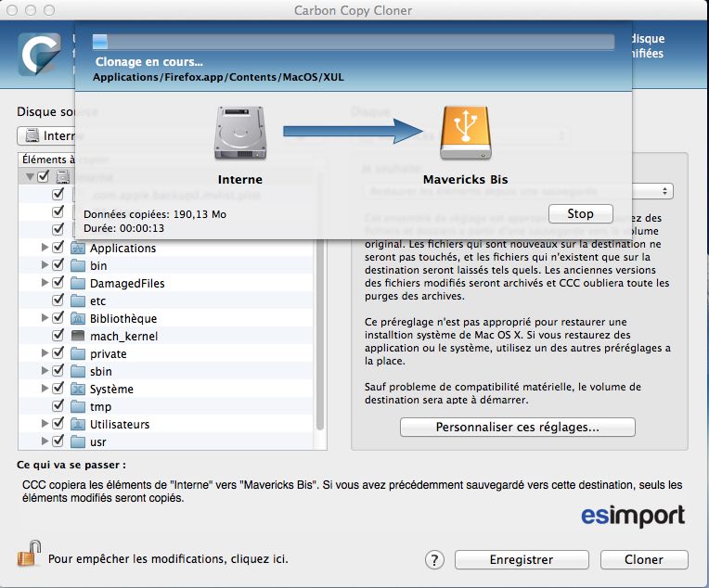Uncheck the Bibliothèque checkbox
The width and height of the screenshot is (709, 588).
(58, 318)
